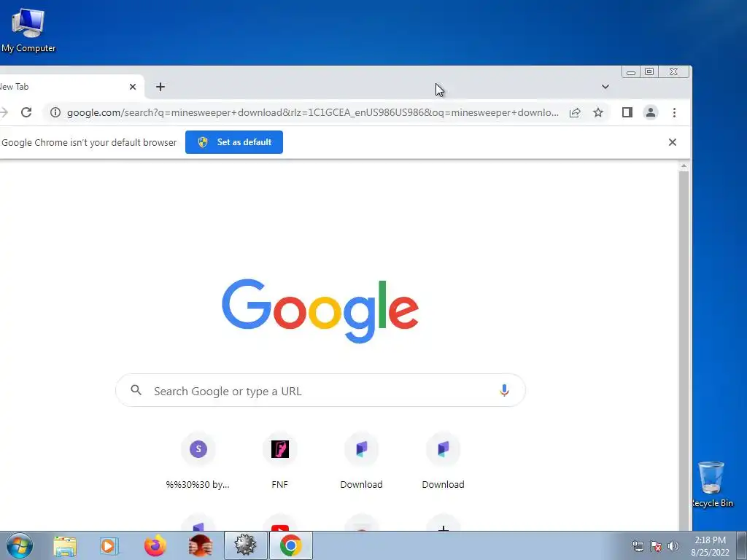Select the New Tab tab
747x560 pixels.
pyautogui.click(x=71, y=87)
